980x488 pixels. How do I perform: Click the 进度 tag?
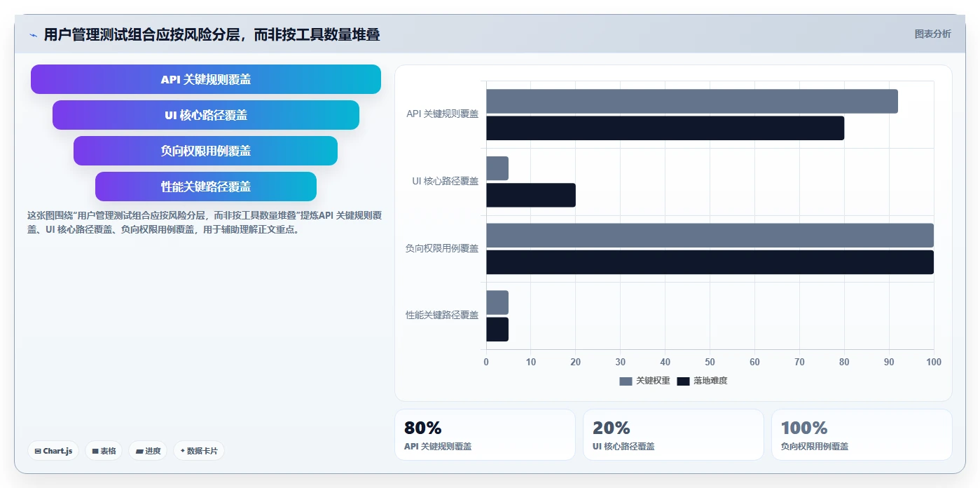[x=148, y=451]
